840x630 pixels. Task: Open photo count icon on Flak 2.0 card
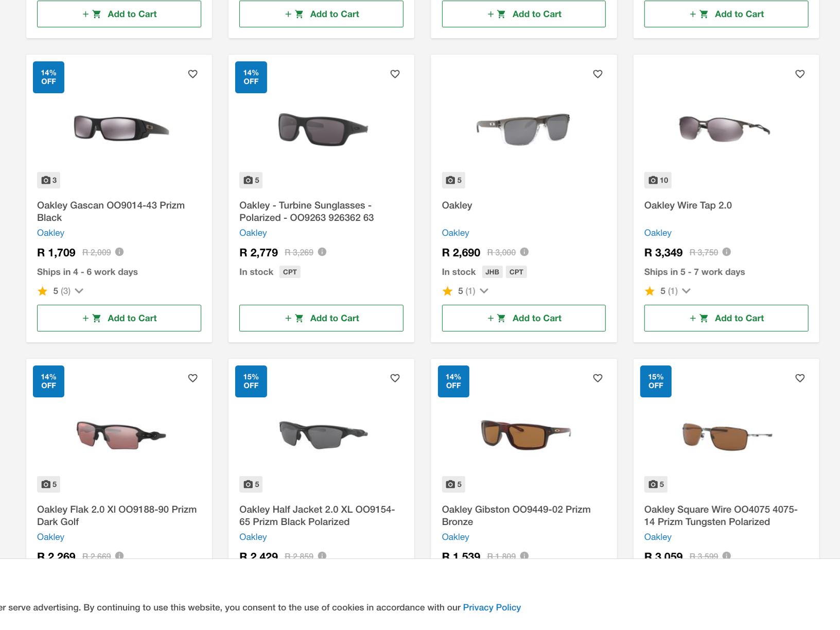[x=49, y=484]
